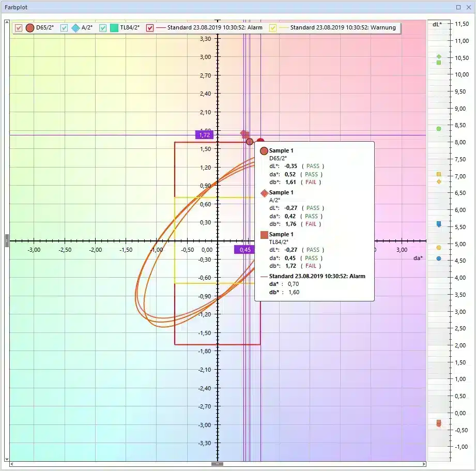
Task: Click the dL* scale header
Action: 437,25
